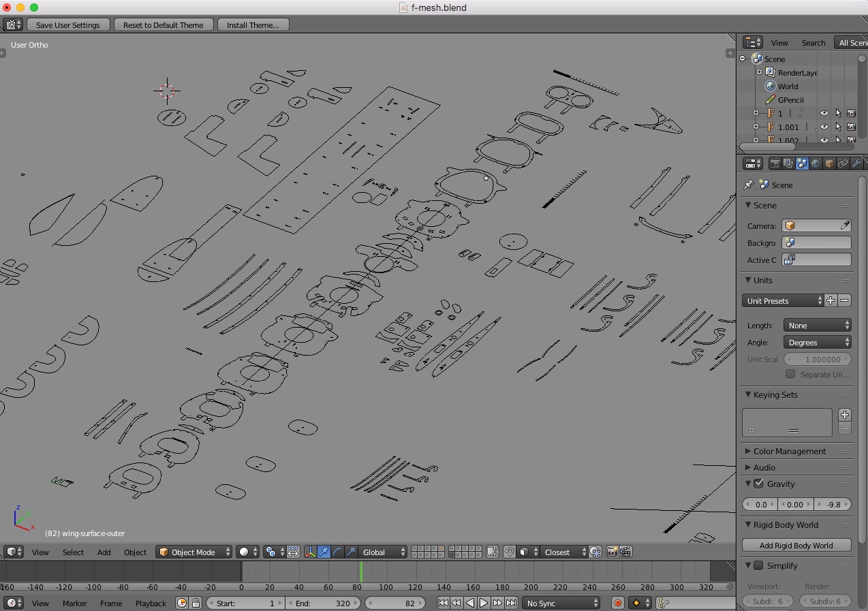Click the OpenGL render camera icon
This screenshot has height=611, width=868.
pyautogui.click(x=612, y=552)
